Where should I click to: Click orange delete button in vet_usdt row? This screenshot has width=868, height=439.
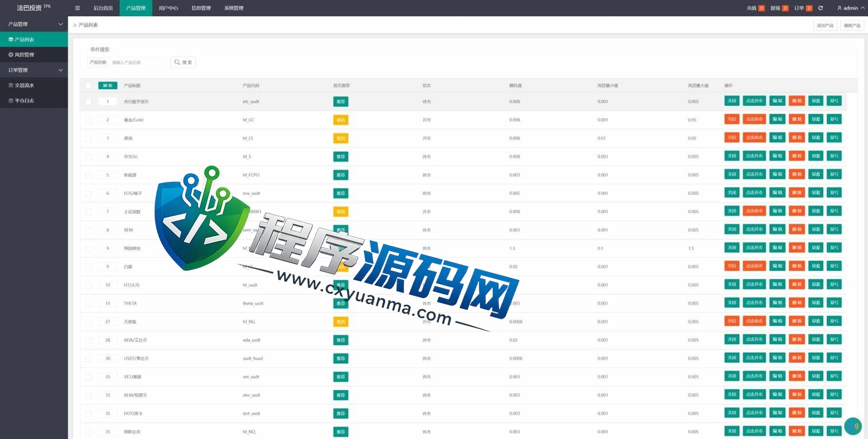(x=796, y=376)
